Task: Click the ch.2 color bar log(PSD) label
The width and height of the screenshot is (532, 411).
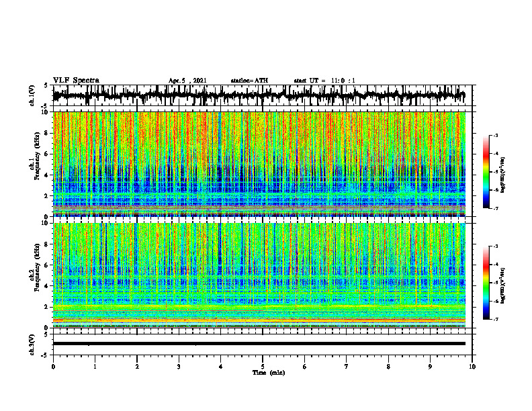Action: tap(503, 285)
